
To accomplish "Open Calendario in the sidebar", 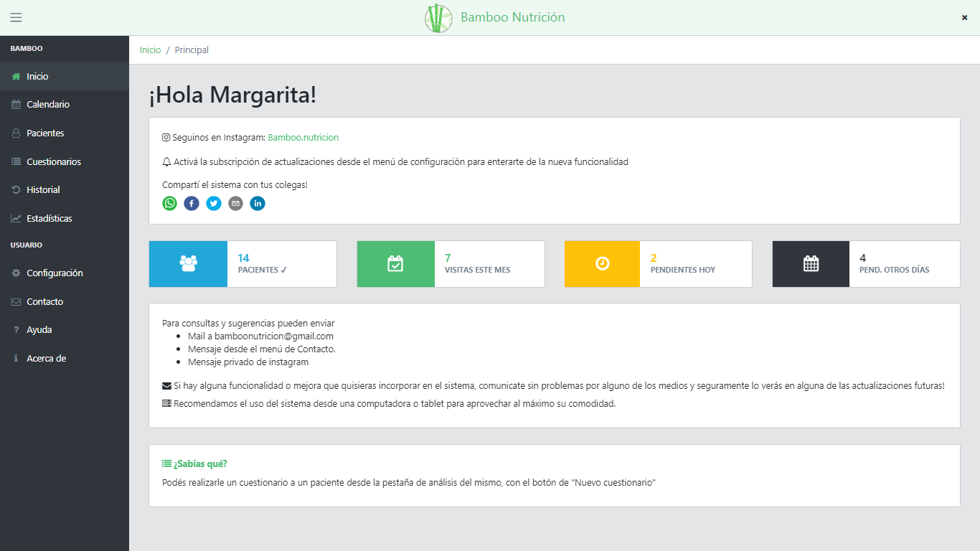I will [65, 105].
